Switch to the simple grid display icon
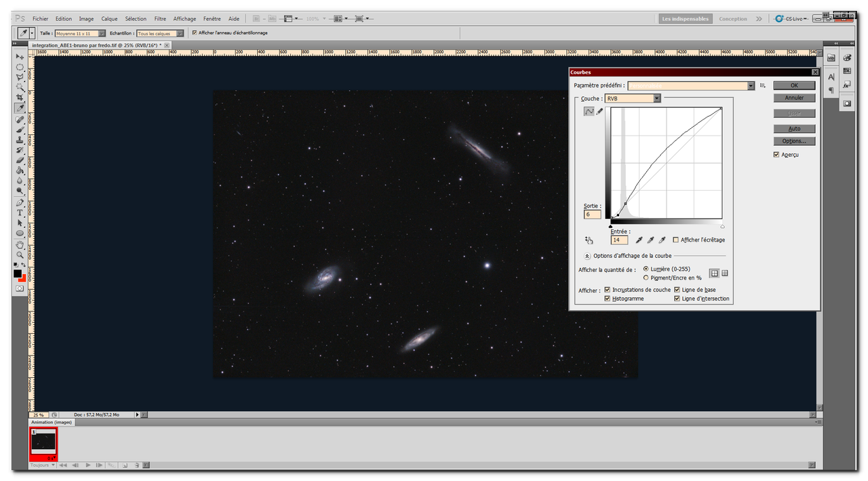The image size is (868, 481). tap(714, 273)
